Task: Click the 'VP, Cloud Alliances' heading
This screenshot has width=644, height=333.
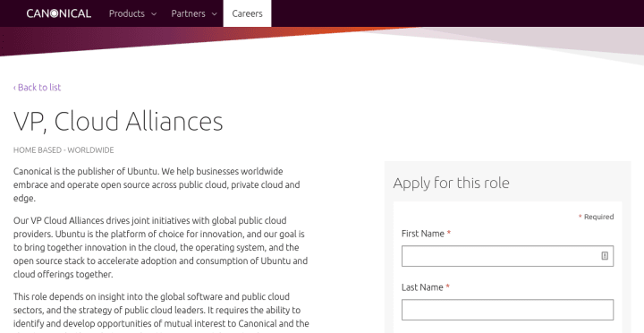Action: point(118,121)
